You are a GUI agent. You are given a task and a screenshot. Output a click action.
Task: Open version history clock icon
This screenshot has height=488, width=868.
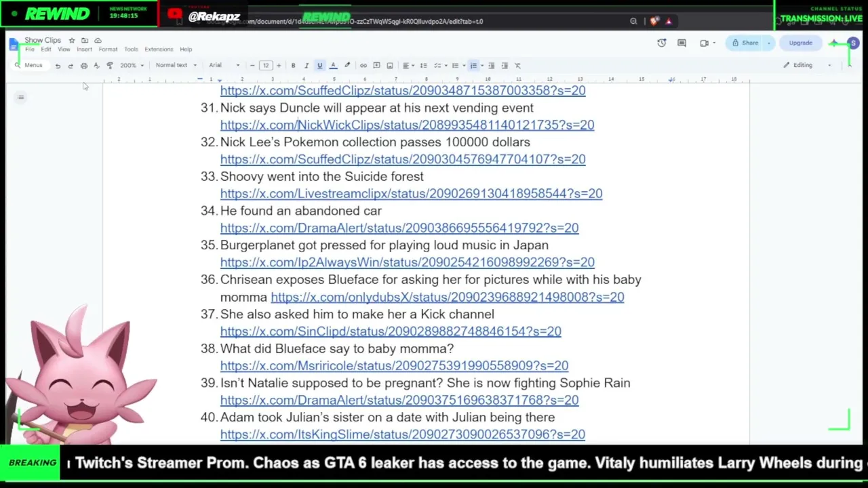click(662, 43)
